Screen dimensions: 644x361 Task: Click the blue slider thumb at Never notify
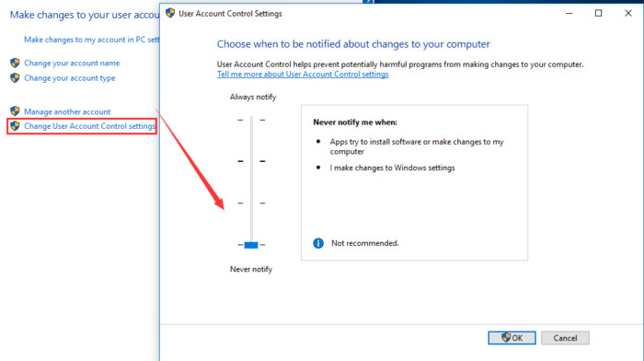(251, 245)
